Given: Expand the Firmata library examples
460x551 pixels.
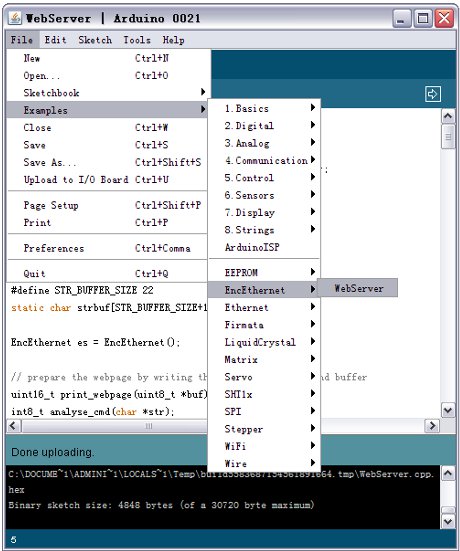Looking at the screenshot, I should click(x=264, y=325).
